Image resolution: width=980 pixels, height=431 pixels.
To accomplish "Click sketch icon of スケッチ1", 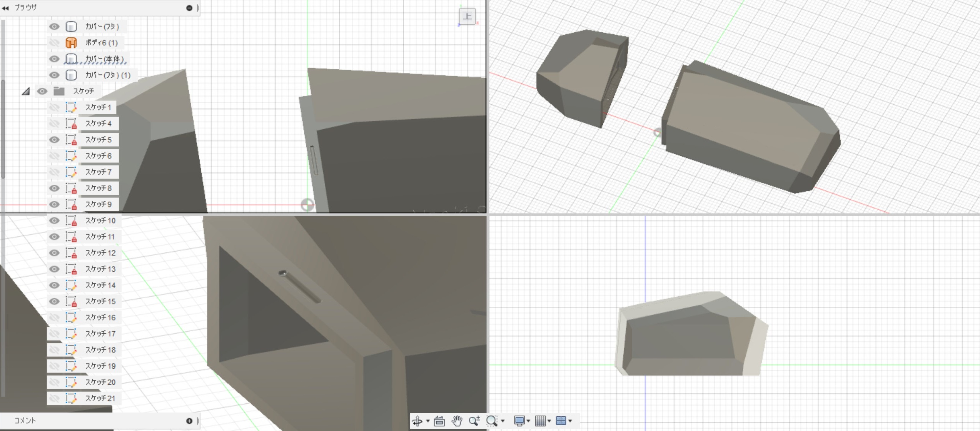I will point(71,107).
